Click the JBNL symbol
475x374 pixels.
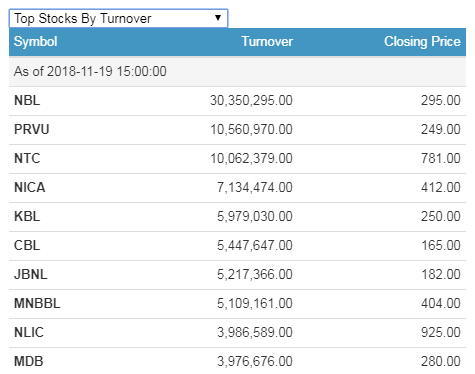[31, 274]
